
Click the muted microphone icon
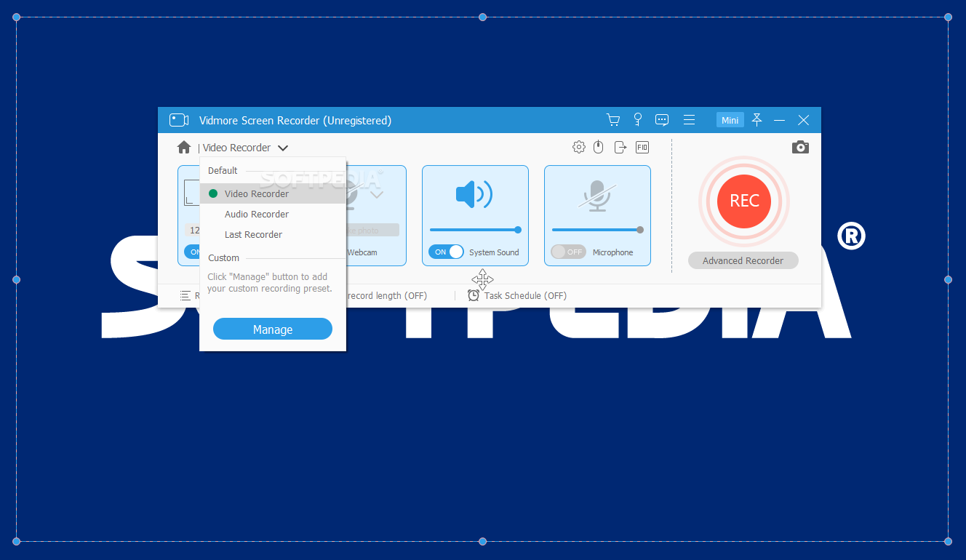[x=597, y=196]
